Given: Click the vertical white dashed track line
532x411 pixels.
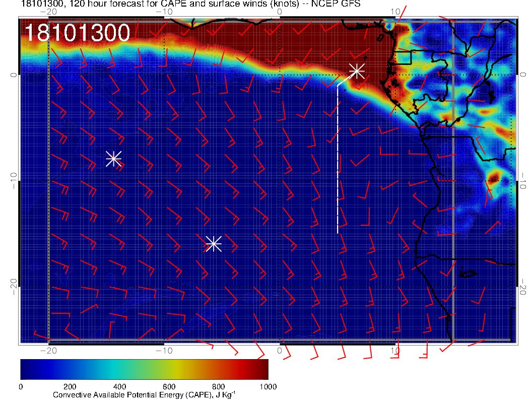Looking at the screenshot, I should pyautogui.click(x=338, y=161).
